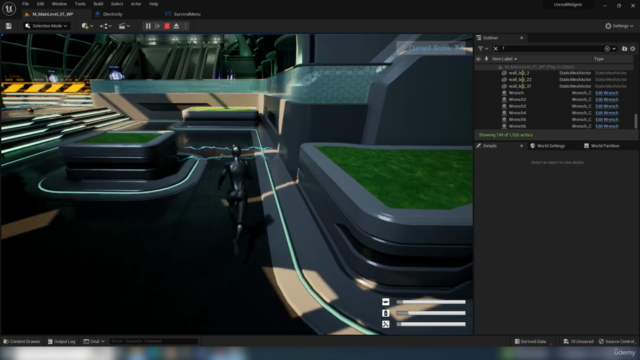Clear the Outliner search text

click(x=496, y=49)
